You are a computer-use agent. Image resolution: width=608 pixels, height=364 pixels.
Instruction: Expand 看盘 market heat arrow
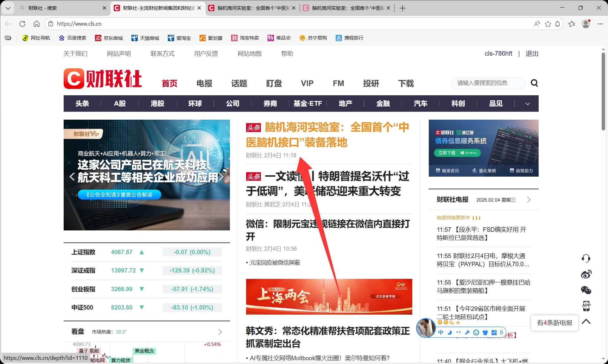[220, 332]
